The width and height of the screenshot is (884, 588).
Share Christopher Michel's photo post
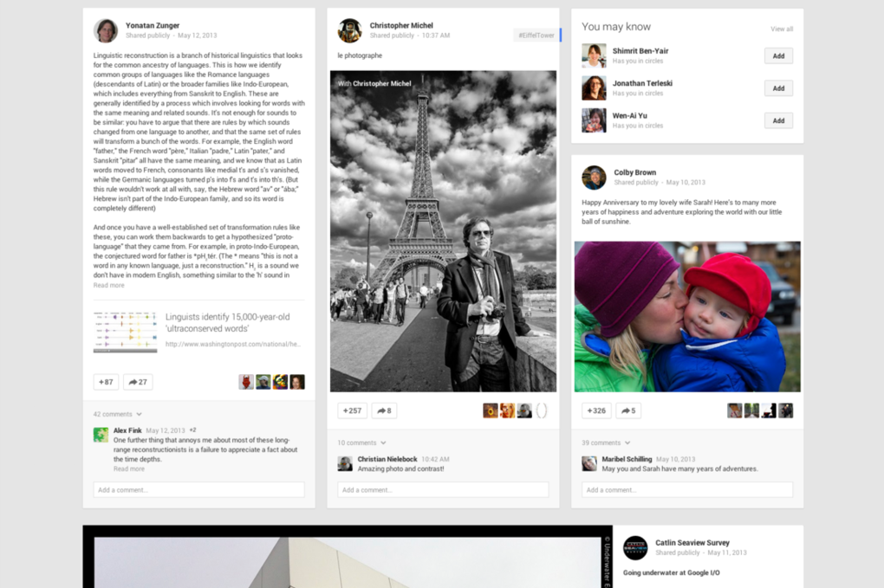384,410
